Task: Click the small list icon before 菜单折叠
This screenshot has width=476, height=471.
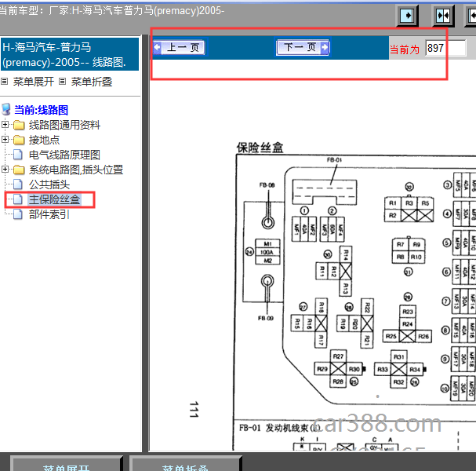Action: click(x=62, y=82)
